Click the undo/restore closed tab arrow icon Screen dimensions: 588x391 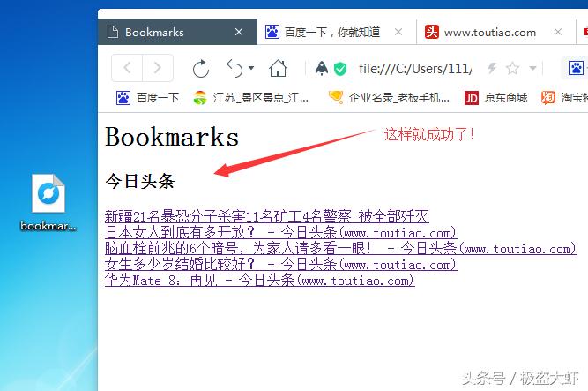[x=234, y=68]
